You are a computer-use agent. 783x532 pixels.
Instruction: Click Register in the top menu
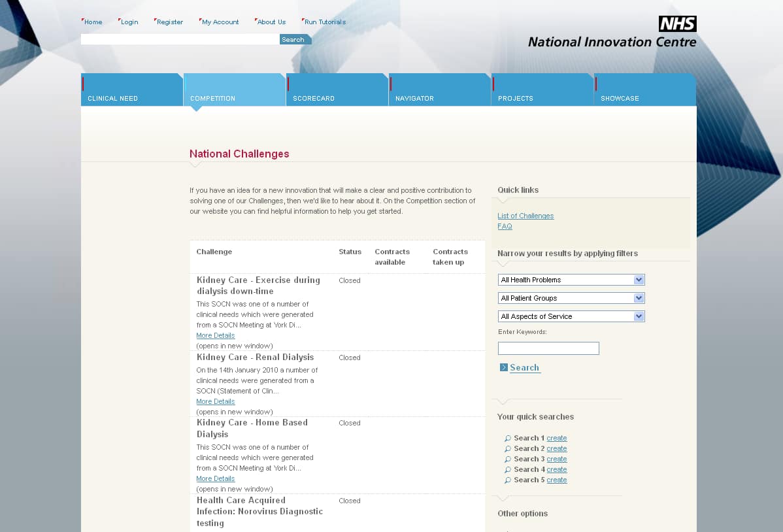click(169, 22)
